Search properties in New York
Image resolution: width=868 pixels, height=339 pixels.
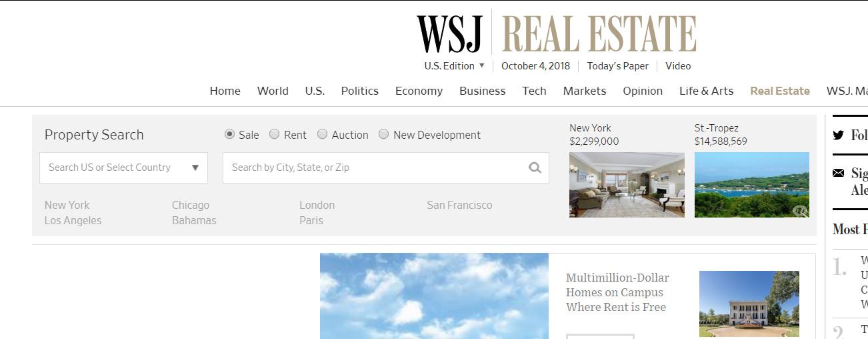pyautogui.click(x=67, y=206)
